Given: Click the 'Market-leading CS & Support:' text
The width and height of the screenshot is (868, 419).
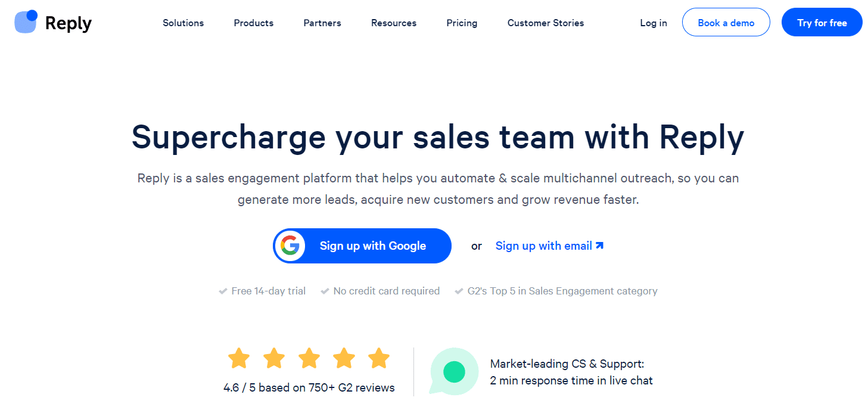Looking at the screenshot, I should coord(567,364).
